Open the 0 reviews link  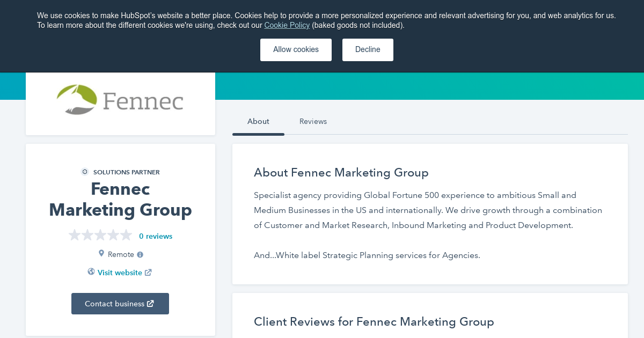click(x=156, y=236)
